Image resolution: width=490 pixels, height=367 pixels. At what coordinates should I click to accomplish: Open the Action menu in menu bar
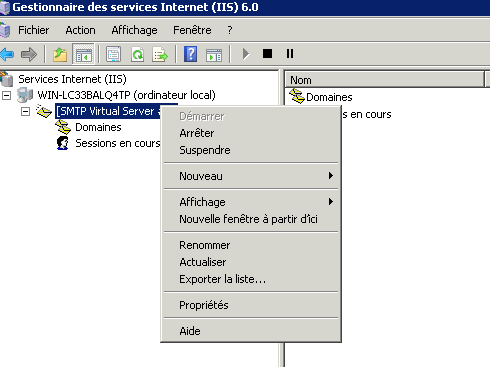pyautogui.click(x=80, y=30)
